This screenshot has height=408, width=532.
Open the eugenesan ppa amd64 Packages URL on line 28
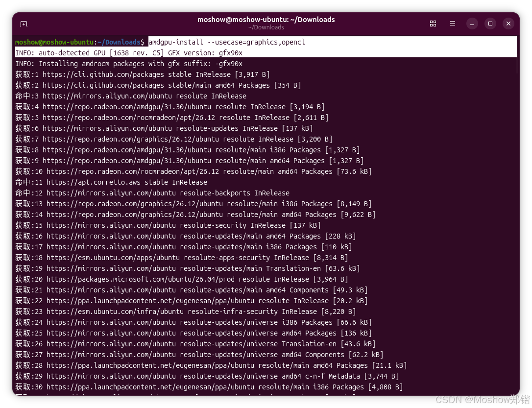150,365
